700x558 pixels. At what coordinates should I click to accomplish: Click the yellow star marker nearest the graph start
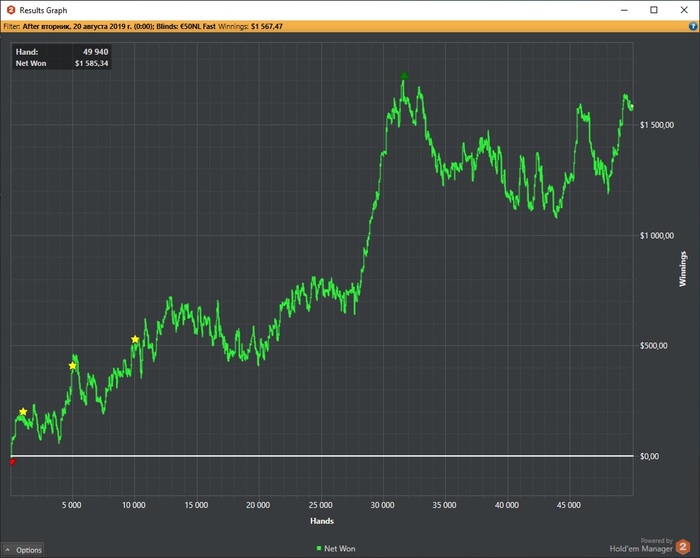(23, 412)
